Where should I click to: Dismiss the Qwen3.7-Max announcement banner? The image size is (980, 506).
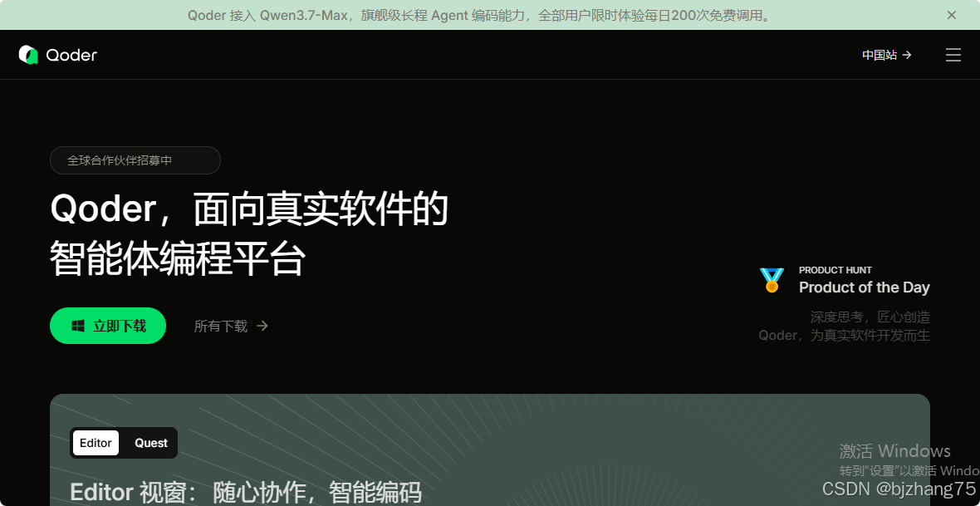point(951,15)
